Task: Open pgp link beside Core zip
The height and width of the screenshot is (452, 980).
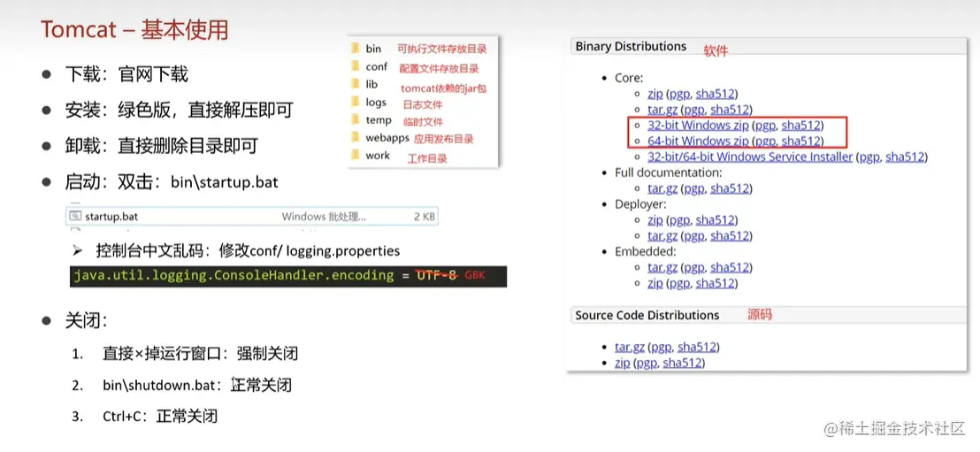Action: pos(678,94)
